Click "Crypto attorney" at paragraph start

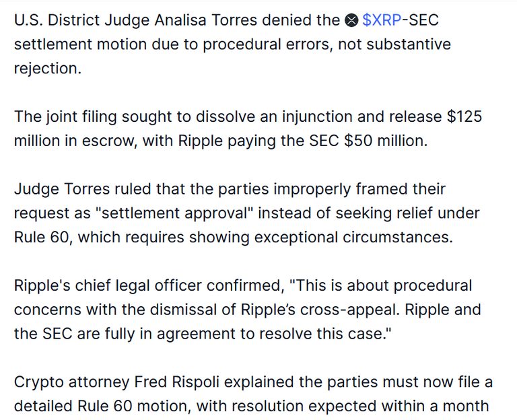point(71,382)
